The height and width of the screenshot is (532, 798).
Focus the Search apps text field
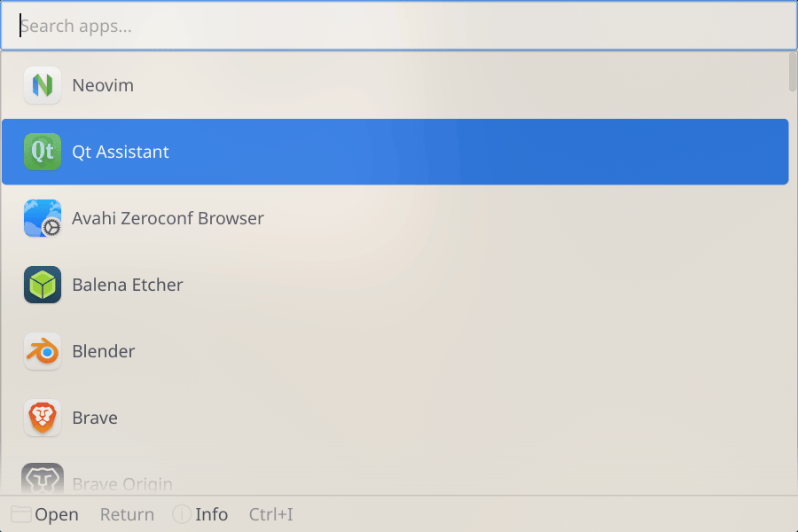coord(398,26)
